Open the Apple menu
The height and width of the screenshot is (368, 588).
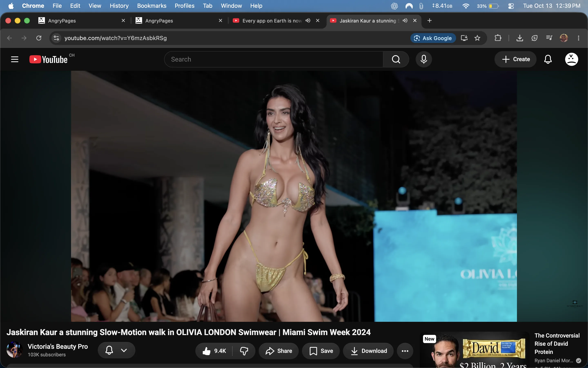[x=11, y=6]
